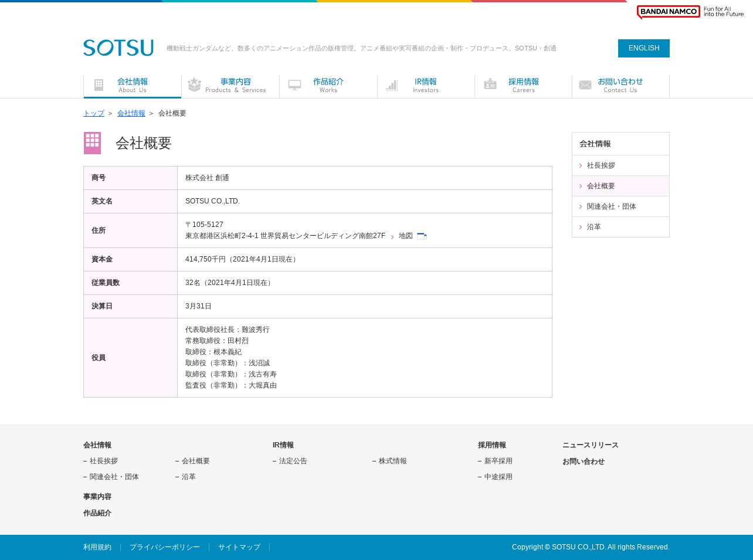
Task: Select 関連会社・団体 in the sidebar
Action: pyautogui.click(x=620, y=206)
